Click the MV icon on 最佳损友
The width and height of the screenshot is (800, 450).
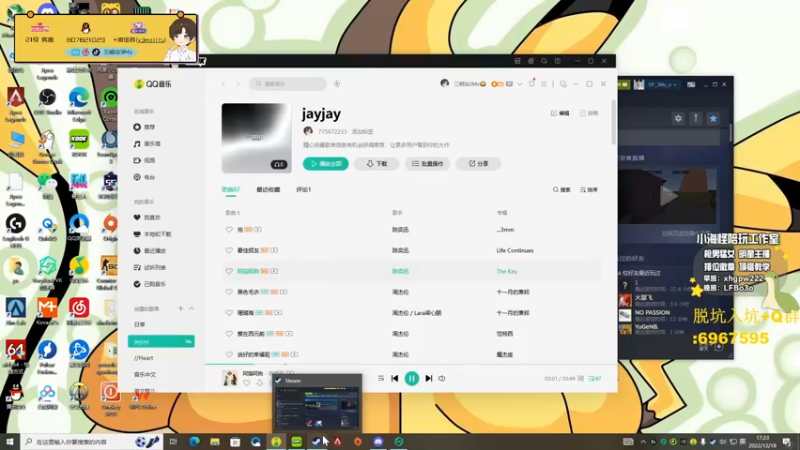pyautogui.click(x=274, y=251)
